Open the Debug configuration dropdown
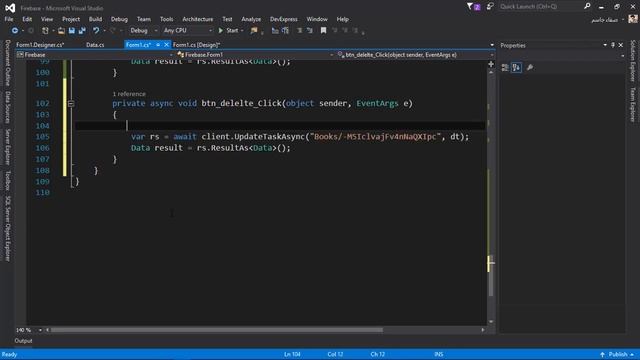640x360 pixels. click(x=143, y=31)
